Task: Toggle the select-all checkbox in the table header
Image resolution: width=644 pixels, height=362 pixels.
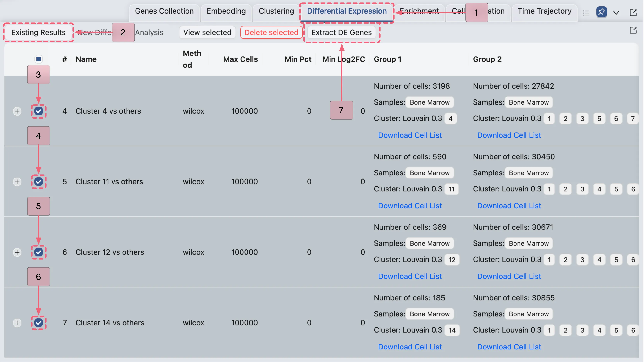Action: [38, 59]
